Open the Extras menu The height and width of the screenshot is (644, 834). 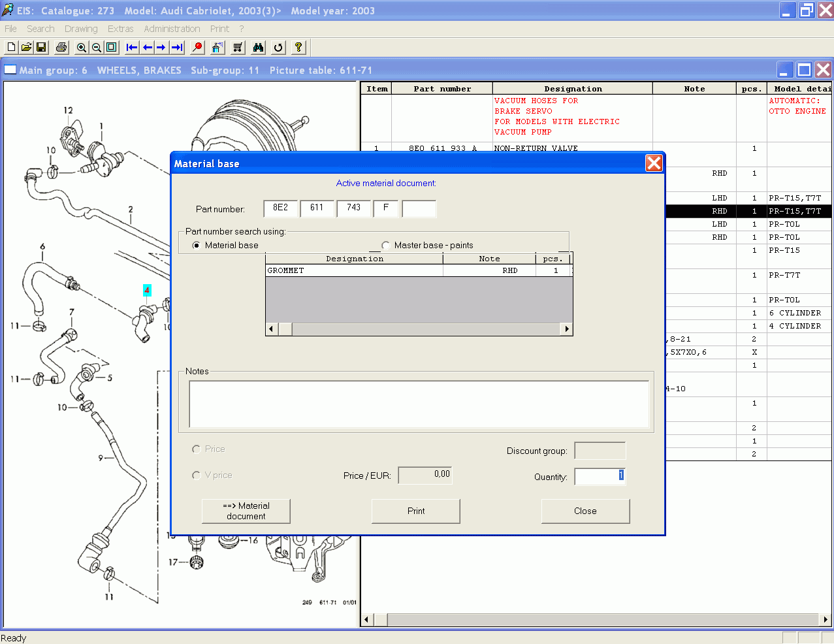121,29
